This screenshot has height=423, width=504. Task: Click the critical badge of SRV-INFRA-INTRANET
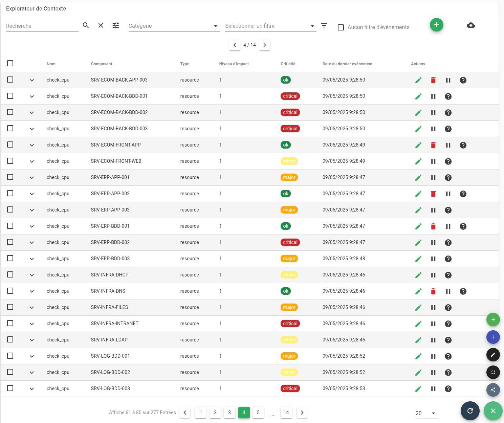point(290,324)
